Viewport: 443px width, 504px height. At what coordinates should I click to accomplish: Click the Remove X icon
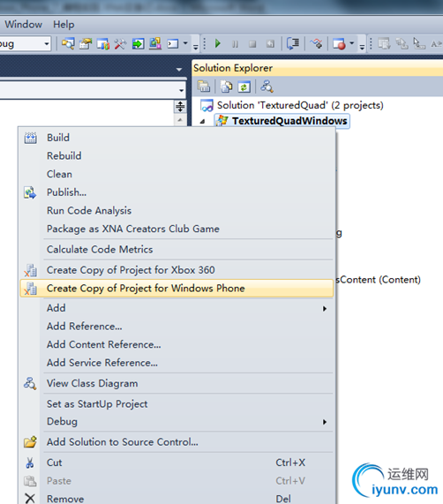pos(30,499)
